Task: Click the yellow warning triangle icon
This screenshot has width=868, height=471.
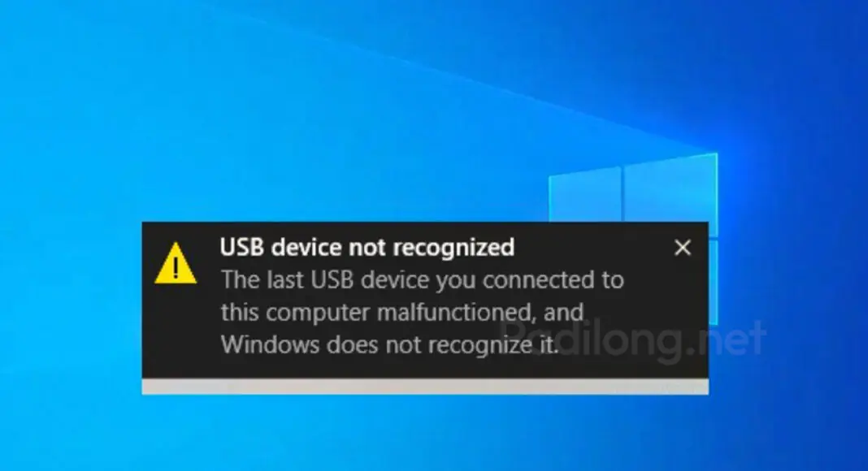Action: click(176, 264)
